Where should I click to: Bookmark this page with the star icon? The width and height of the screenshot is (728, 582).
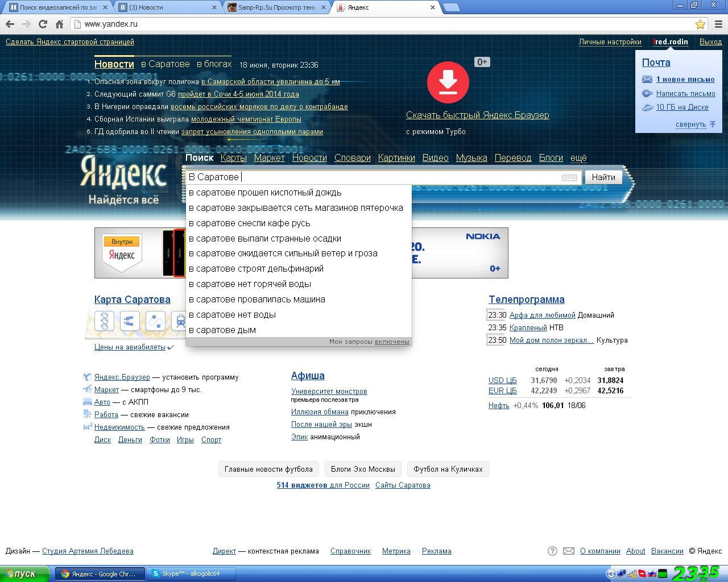point(700,24)
